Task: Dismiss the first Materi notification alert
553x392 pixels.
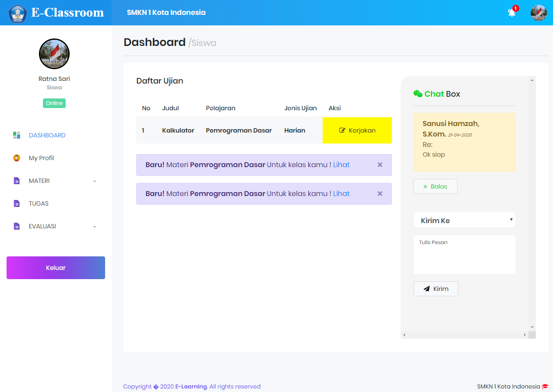Action: tap(380, 165)
